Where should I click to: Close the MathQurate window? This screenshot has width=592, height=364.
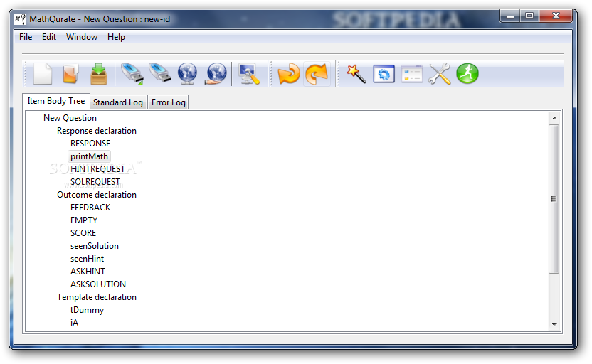[556, 16]
